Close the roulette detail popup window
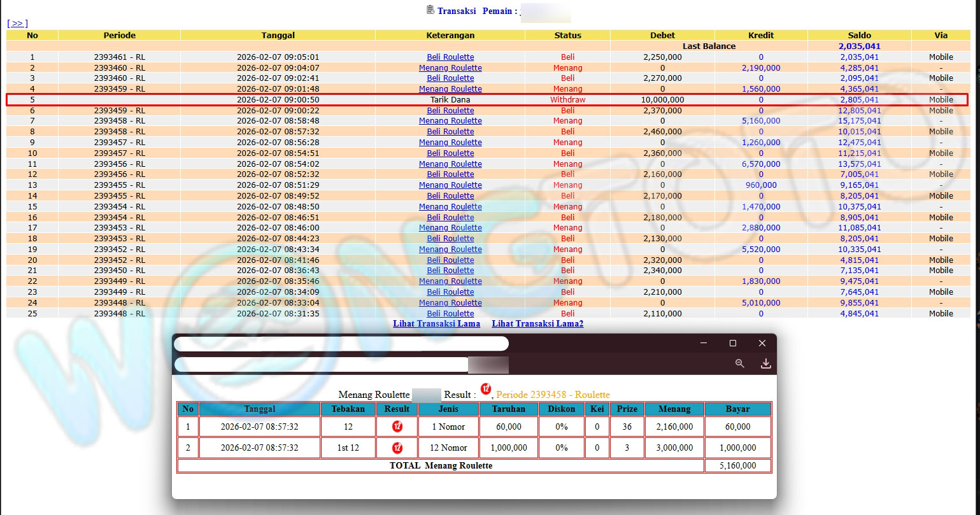The height and width of the screenshot is (515, 980). [x=762, y=343]
